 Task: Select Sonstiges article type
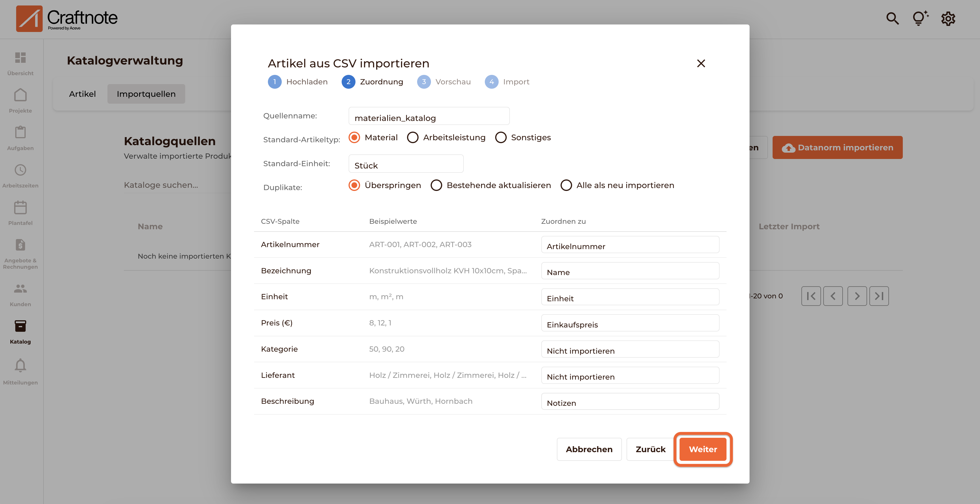point(501,137)
